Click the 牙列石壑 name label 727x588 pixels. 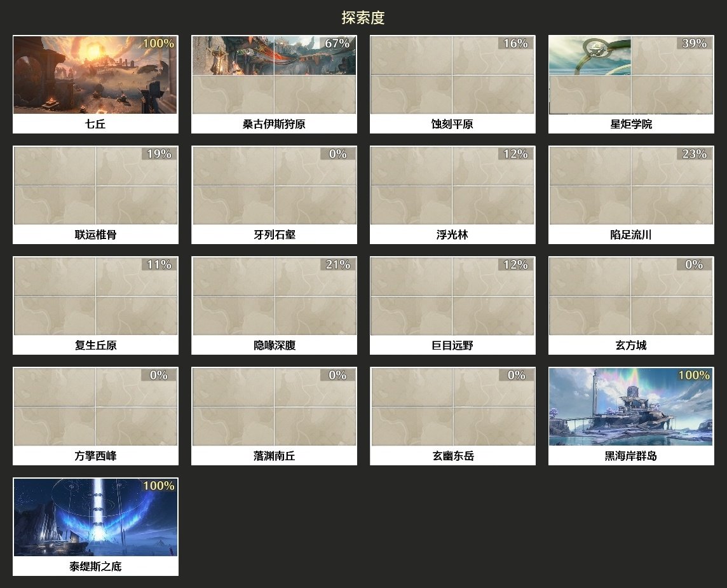[x=274, y=235]
